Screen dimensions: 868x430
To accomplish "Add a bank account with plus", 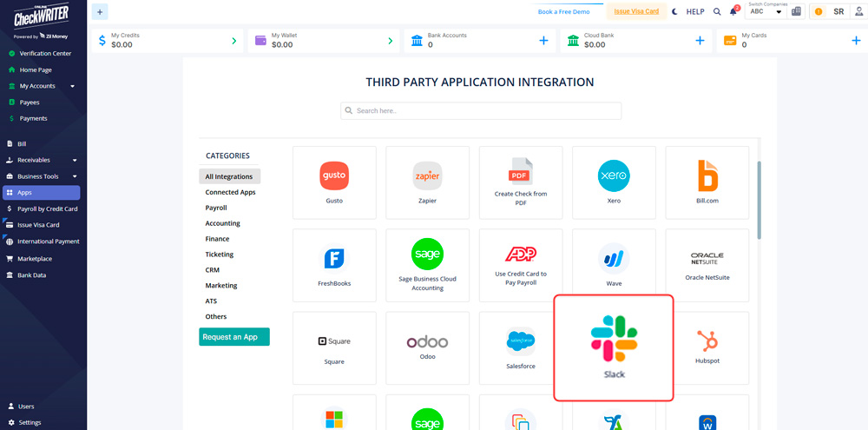I will (543, 41).
